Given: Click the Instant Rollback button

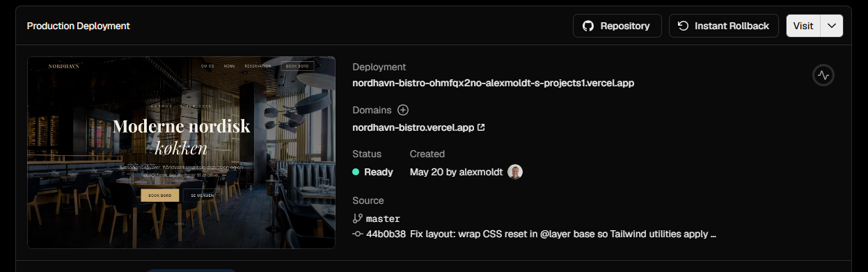Looking at the screenshot, I should coord(723,26).
